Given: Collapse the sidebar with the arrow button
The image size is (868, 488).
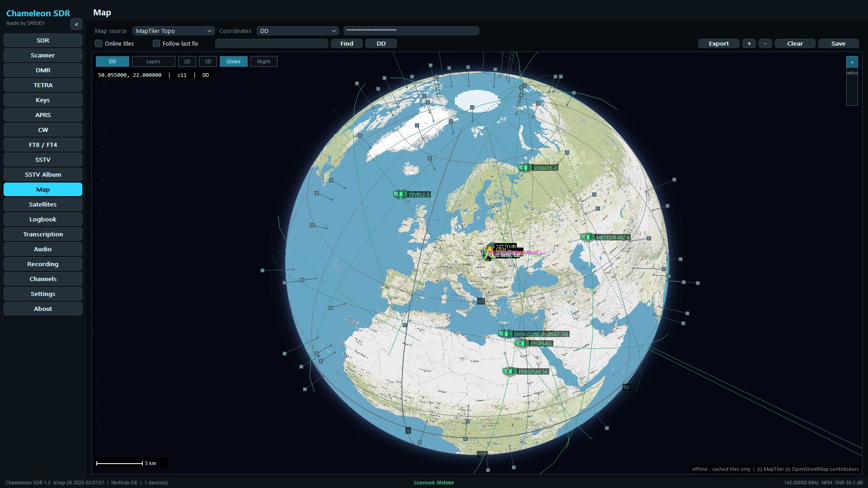Looking at the screenshot, I should (76, 24).
